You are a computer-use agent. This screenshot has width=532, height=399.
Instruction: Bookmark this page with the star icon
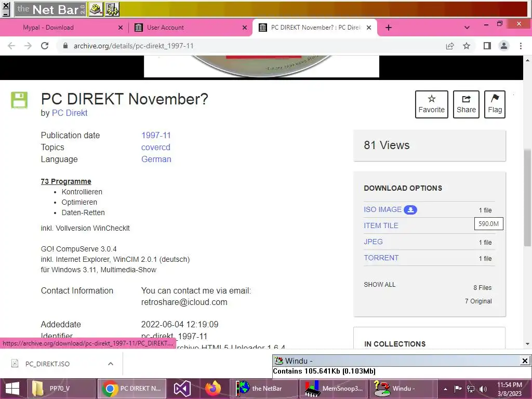click(x=467, y=46)
